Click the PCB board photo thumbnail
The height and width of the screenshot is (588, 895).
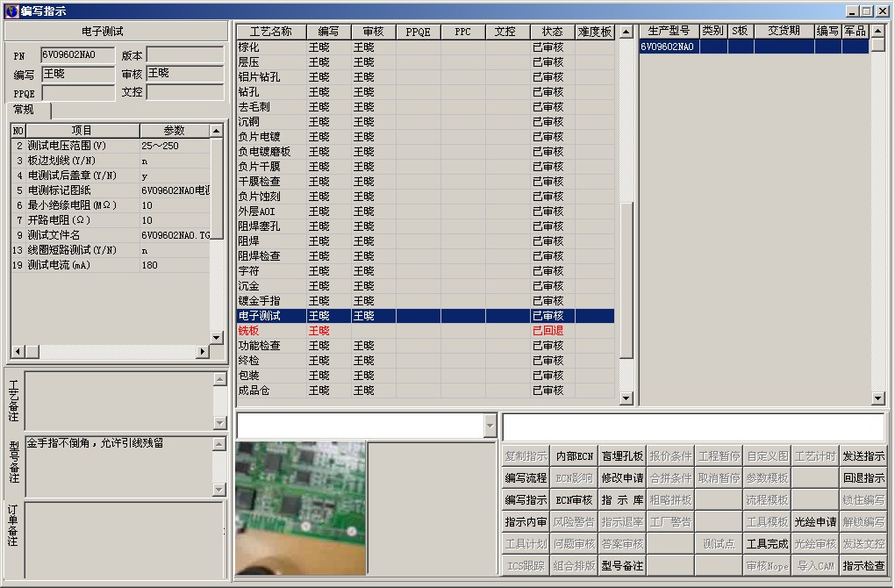point(300,508)
